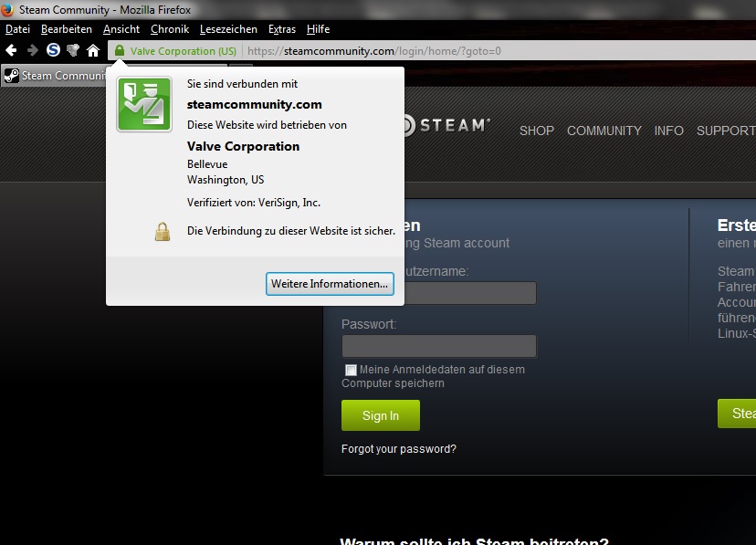This screenshot has height=545, width=756.
Task: Tick the Anmeldedaten speichern checkbox
Action: (x=351, y=370)
